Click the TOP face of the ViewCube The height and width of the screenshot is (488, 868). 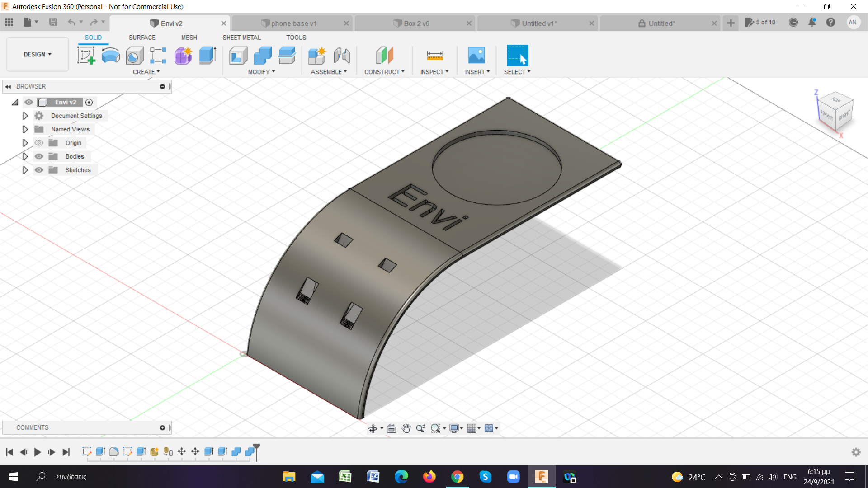coord(836,100)
